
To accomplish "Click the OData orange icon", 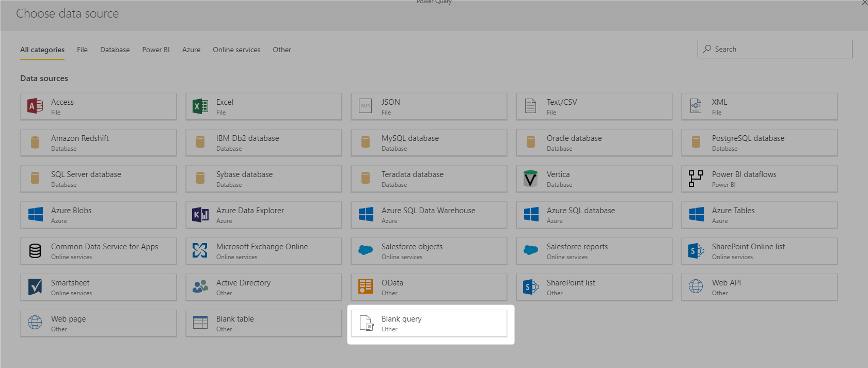I will [x=366, y=287].
